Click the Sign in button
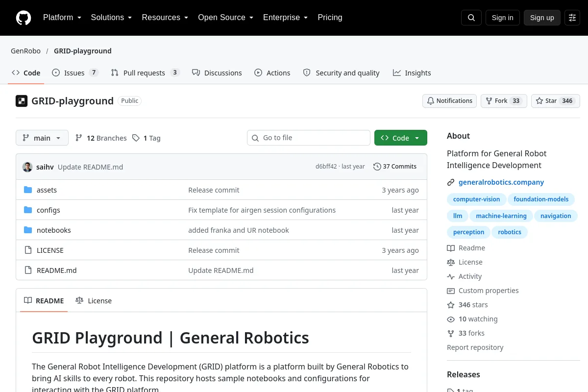The image size is (588, 392). (502, 18)
